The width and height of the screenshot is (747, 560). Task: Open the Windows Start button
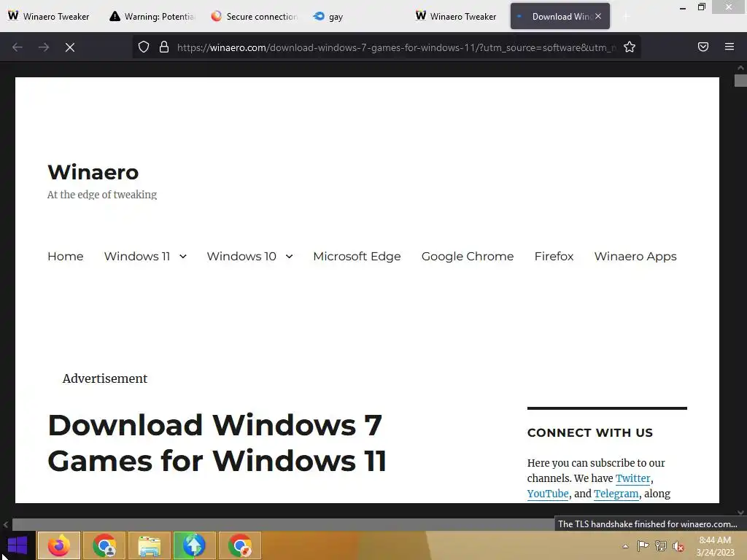pos(18,545)
